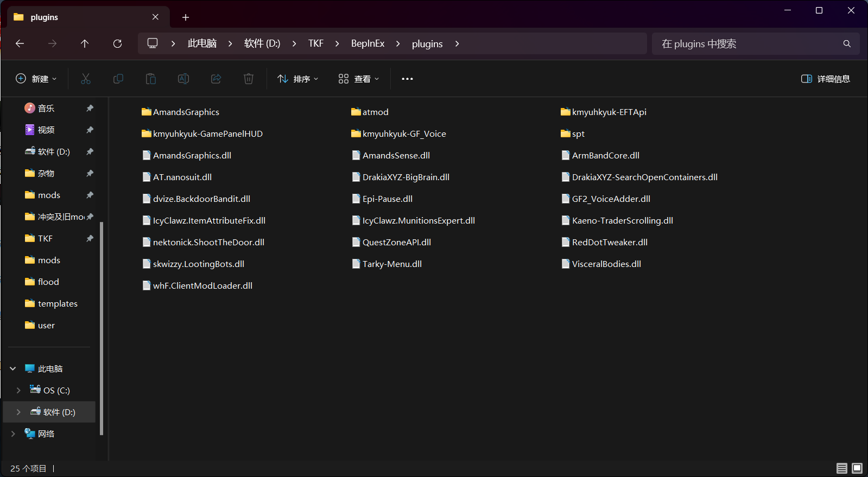The image size is (868, 477).
Task: Go up one directory level
Action: [x=85, y=43]
